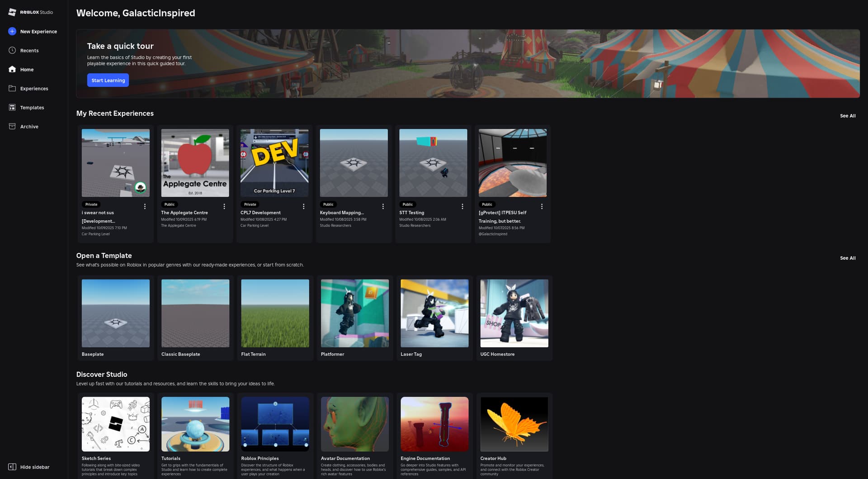Hide the sidebar

pos(28,467)
